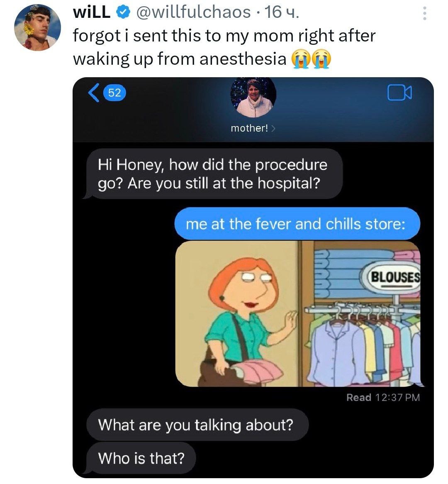Expand contact details via the mother! chevron
The width and height of the screenshot is (448, 484).
[x=273, y=128]
